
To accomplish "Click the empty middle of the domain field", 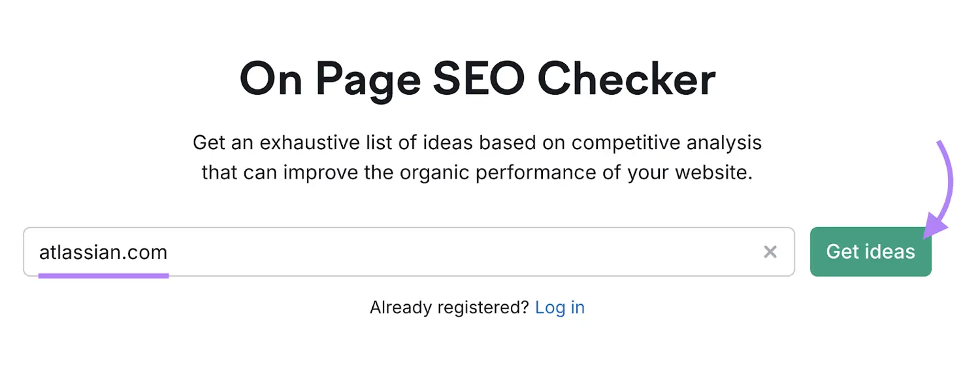I will (x=457, y=252).
